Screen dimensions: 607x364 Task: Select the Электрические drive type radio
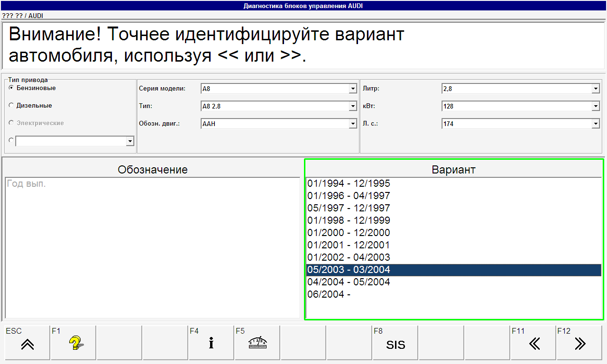(11, 123)
